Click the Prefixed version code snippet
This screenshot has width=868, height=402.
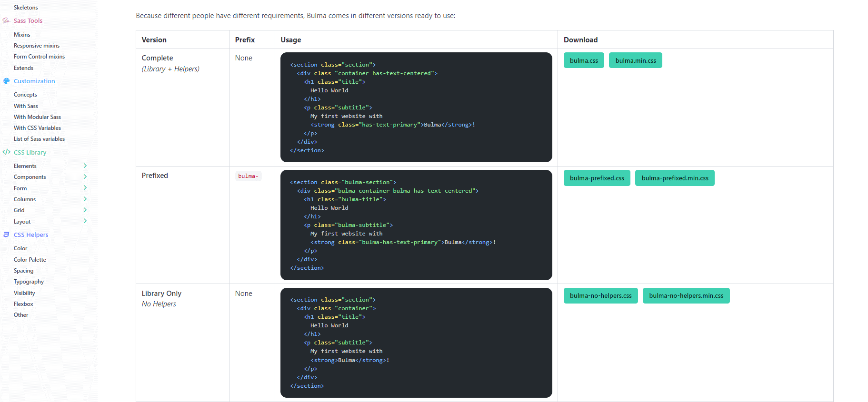416,225
